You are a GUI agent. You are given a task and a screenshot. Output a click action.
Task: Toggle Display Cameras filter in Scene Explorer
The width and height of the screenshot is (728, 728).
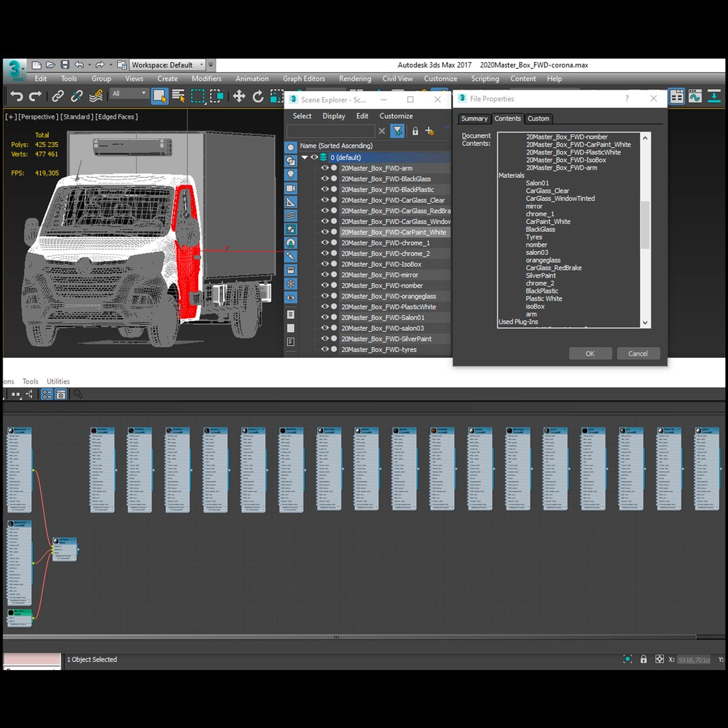point(291,188)
